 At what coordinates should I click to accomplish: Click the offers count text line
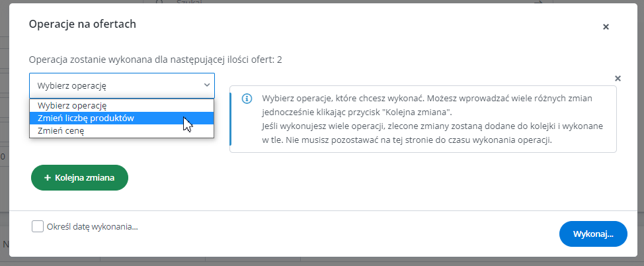point(155,60)
